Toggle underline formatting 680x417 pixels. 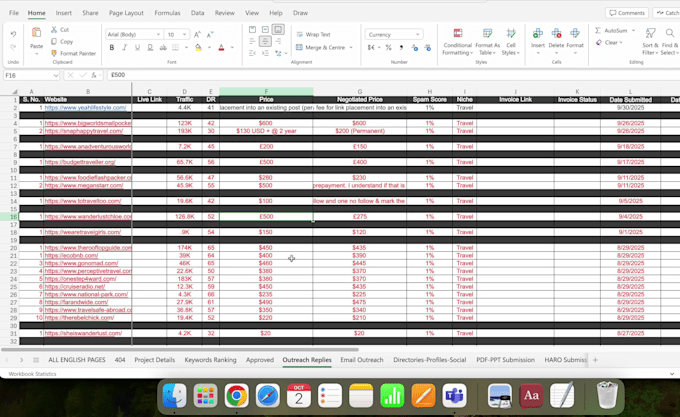click(137, 47)
